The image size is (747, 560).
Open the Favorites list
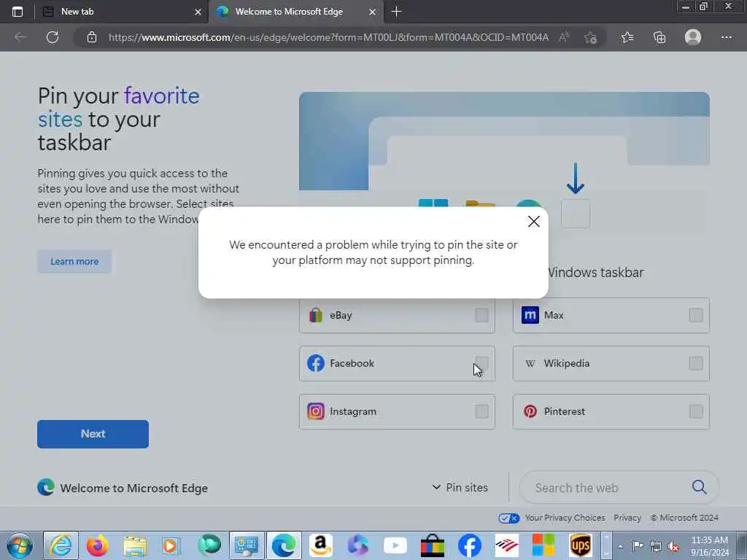pyautogui.click(x=627, y=37)
